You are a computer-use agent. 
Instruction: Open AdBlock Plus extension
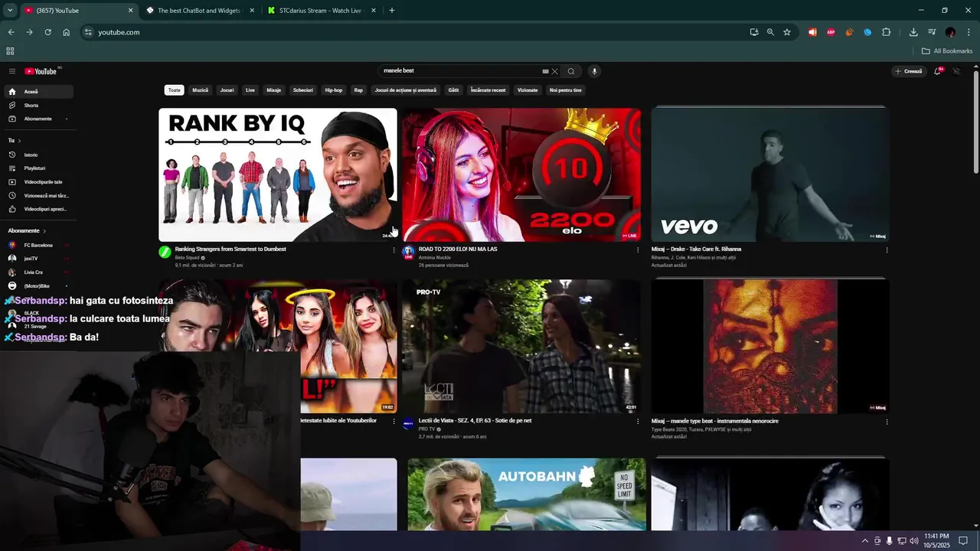pos(831,32)
